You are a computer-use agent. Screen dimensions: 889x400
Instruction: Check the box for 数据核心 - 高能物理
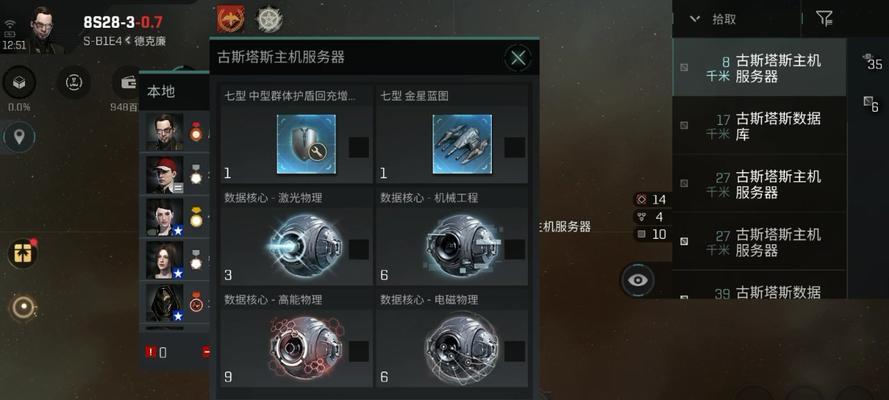click(x=359, y=351)
